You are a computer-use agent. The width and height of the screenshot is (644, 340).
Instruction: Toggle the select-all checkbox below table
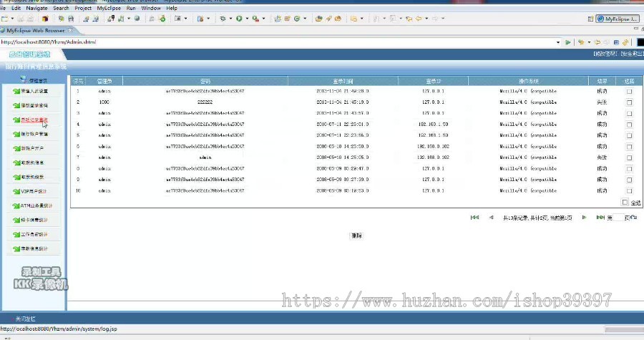click(x=625, y=202)
